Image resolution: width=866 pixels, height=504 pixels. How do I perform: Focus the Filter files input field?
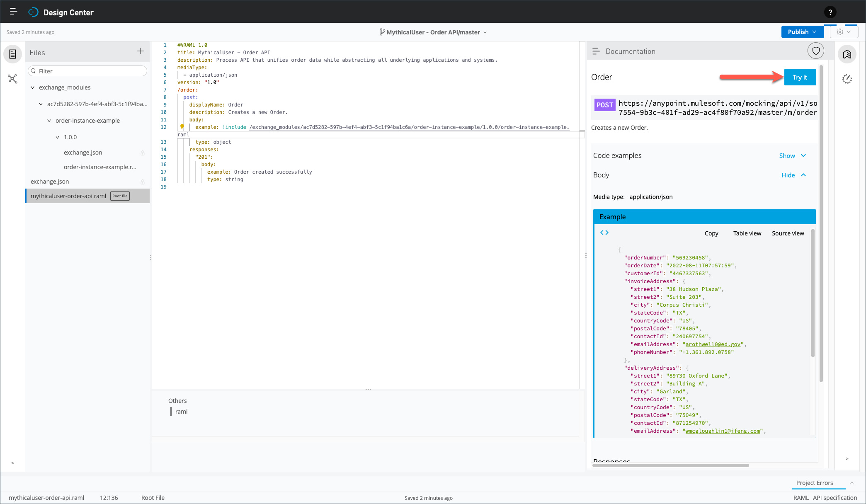(x=87, y=71)
